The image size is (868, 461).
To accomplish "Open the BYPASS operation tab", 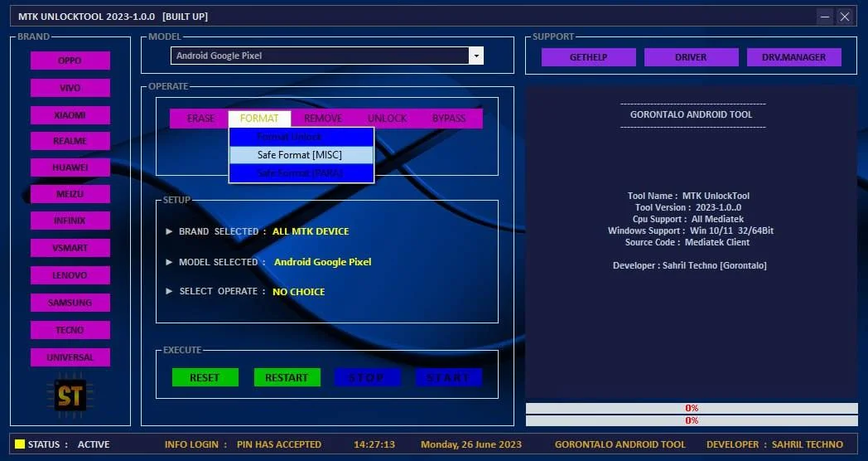I will (449, 118).
